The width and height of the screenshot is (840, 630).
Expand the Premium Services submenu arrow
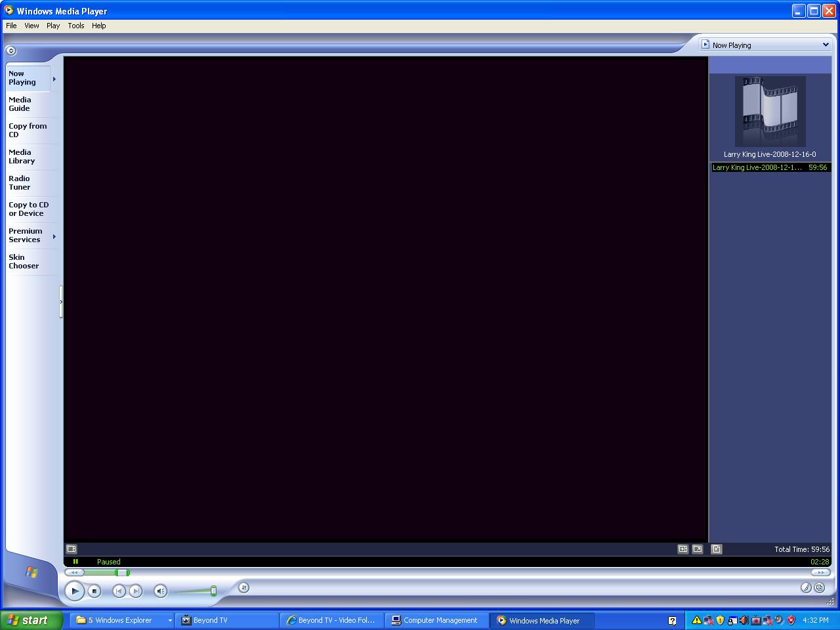[54, 236]
